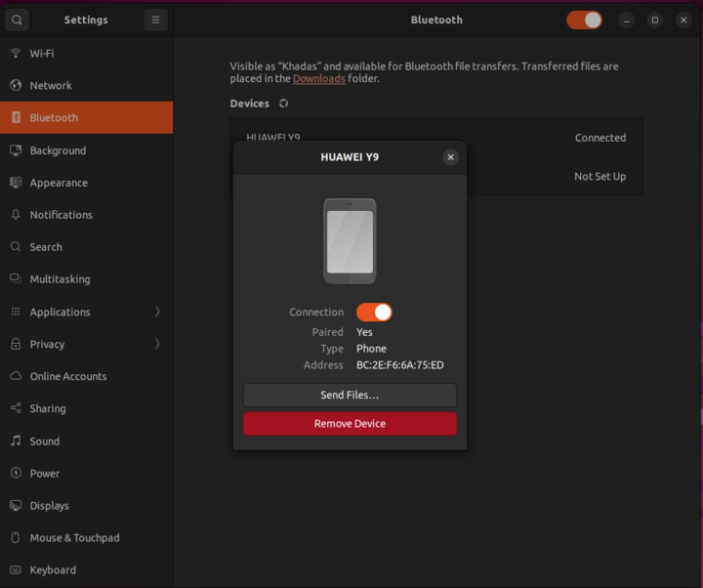
Task: Click the address BC:2E:F6:6A:75:ED
Action: [x=400, y=365]
